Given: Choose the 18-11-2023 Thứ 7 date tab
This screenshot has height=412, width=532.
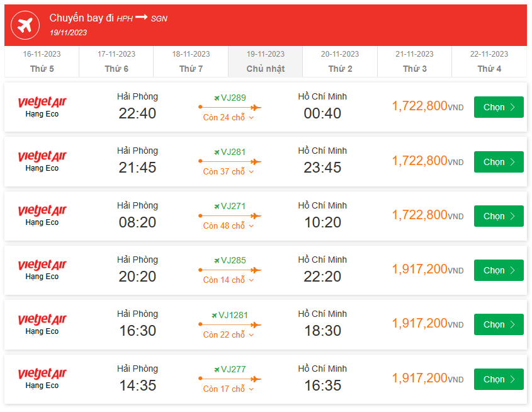Looking at the screenshot, I should (x=191, y=62).
